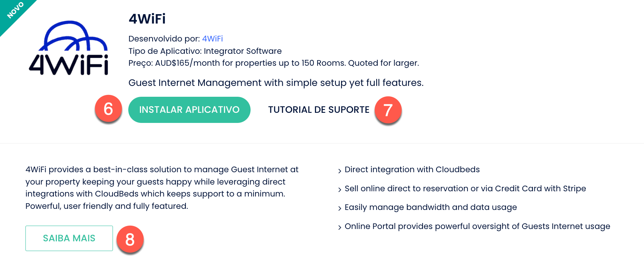Click the red number 6 badge

pos(108,109)
